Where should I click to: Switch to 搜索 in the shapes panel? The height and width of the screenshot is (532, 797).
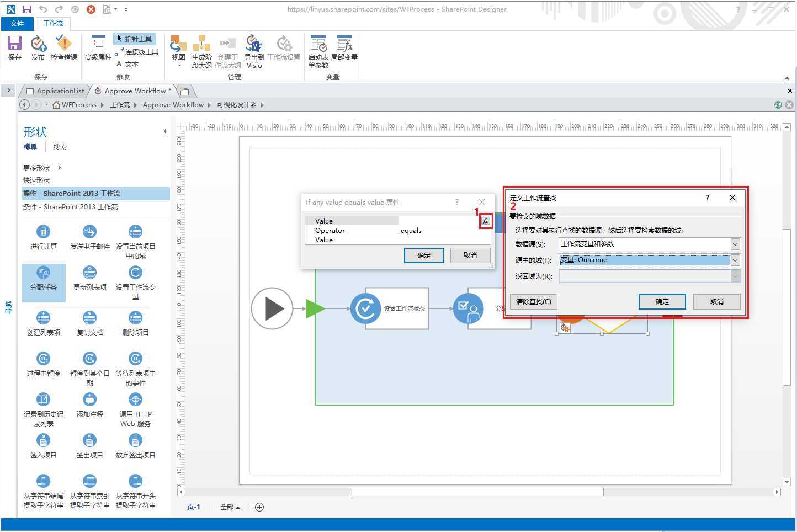[60, 147]
